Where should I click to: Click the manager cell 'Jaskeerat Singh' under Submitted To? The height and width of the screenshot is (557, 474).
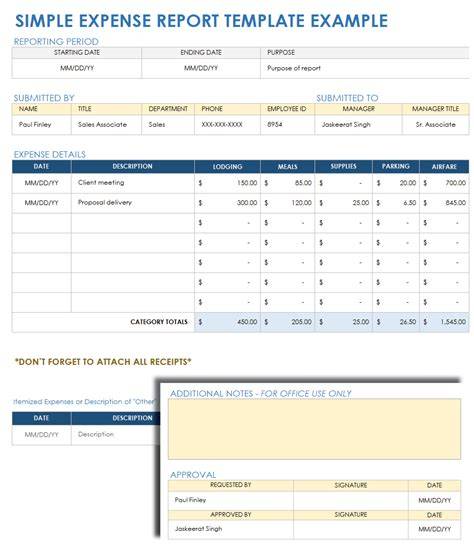pyautogui.click(x=358, y=125)
